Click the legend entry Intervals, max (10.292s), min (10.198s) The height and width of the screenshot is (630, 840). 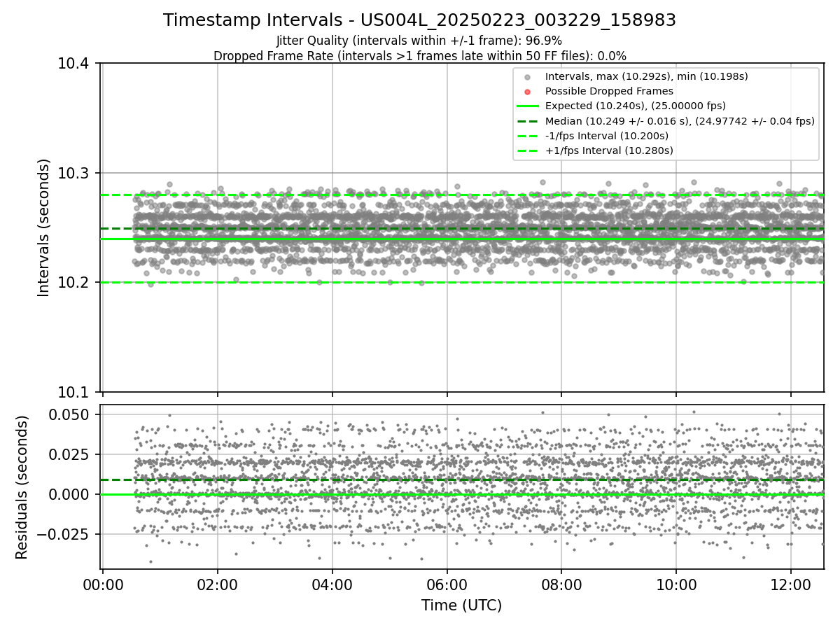pos(647,76)
